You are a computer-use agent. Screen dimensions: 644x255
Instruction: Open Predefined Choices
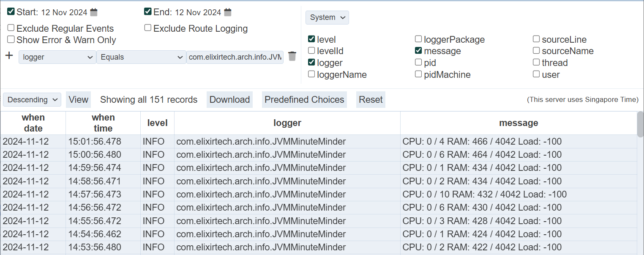click(x=304, y=100)
